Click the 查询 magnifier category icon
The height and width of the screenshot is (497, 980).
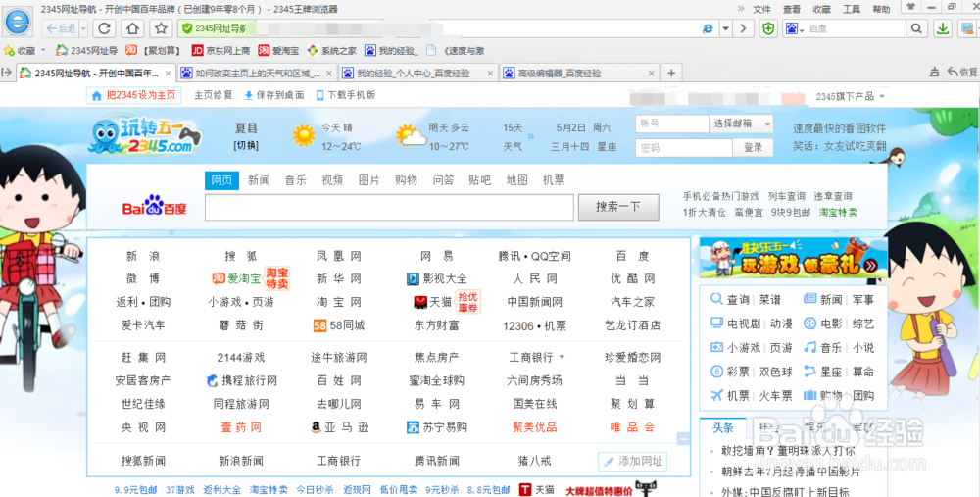[717, 299]
